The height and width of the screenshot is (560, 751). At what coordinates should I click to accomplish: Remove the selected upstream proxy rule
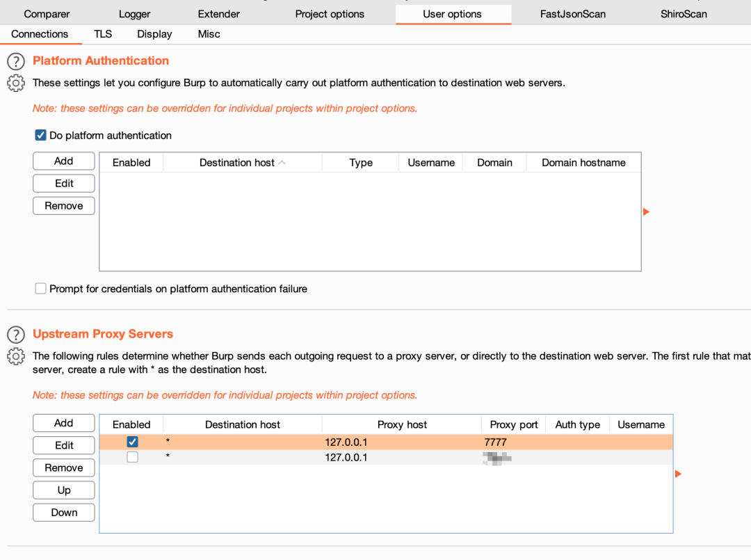click(x=64, y=468)
